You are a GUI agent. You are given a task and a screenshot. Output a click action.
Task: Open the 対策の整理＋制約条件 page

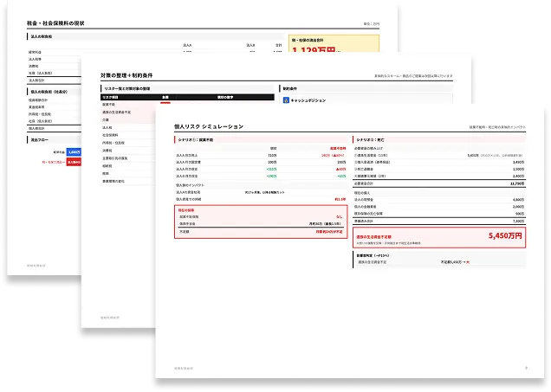(x=139, y=77)
